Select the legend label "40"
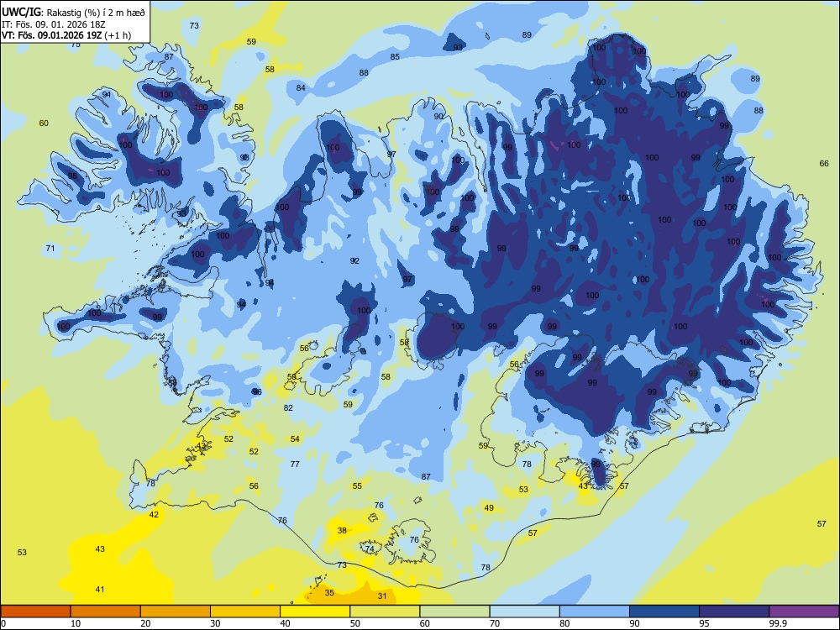This screenshot has height=630, width=840. [x=285, y=623]
